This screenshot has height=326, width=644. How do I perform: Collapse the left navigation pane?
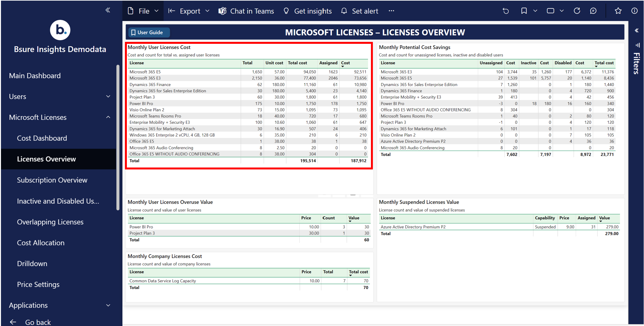click(108, 10)
